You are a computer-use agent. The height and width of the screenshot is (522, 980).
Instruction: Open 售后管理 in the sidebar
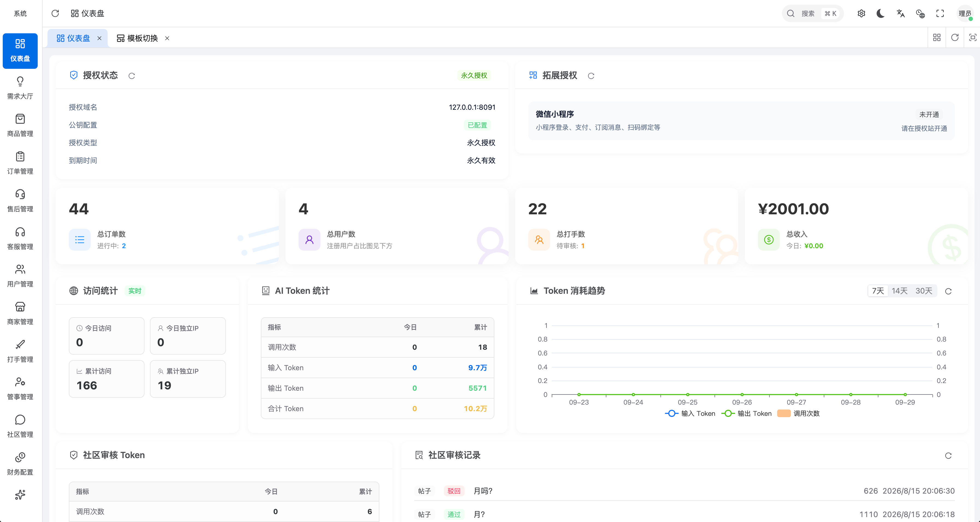click(20, 201)
